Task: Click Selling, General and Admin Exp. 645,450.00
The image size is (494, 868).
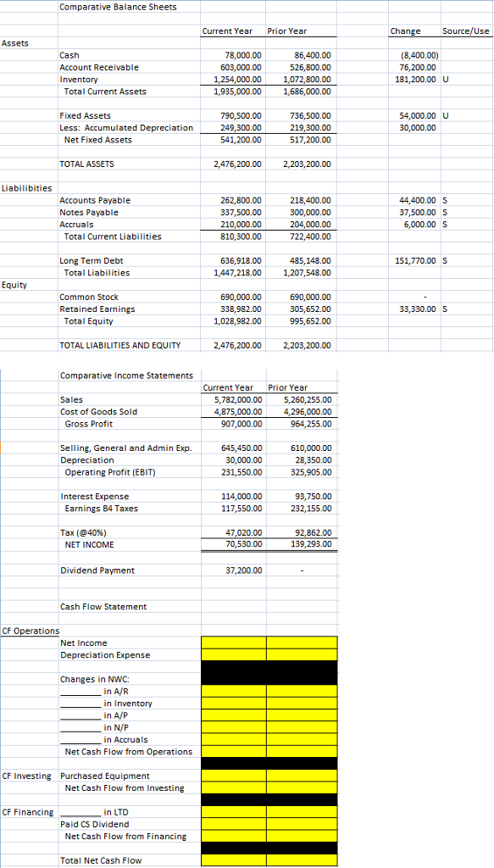Action: (243, 448)
